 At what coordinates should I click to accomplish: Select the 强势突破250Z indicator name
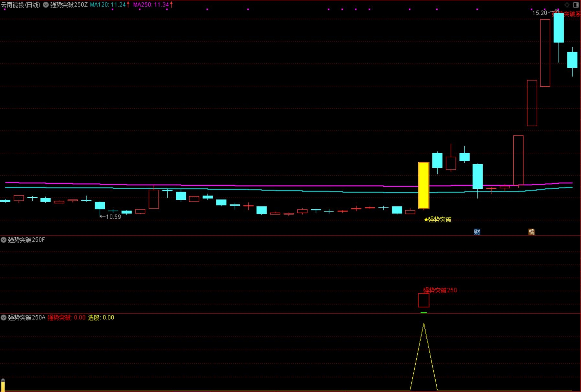pos(69,5)
